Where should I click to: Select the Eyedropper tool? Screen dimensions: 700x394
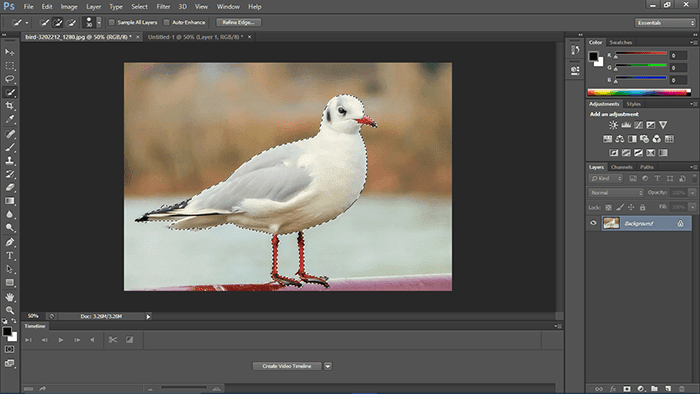click(9, 119)
